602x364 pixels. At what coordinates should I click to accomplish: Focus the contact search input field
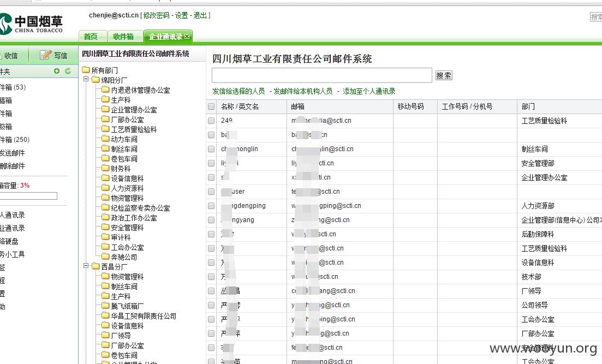[321, 75]
